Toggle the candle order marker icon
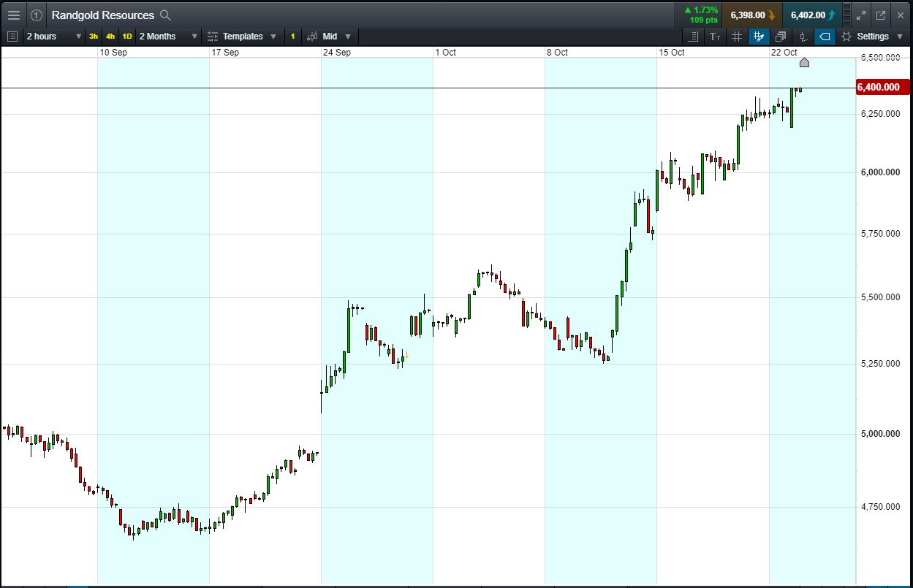The height and width of the screenshot is (588, 913). point(803,37)
